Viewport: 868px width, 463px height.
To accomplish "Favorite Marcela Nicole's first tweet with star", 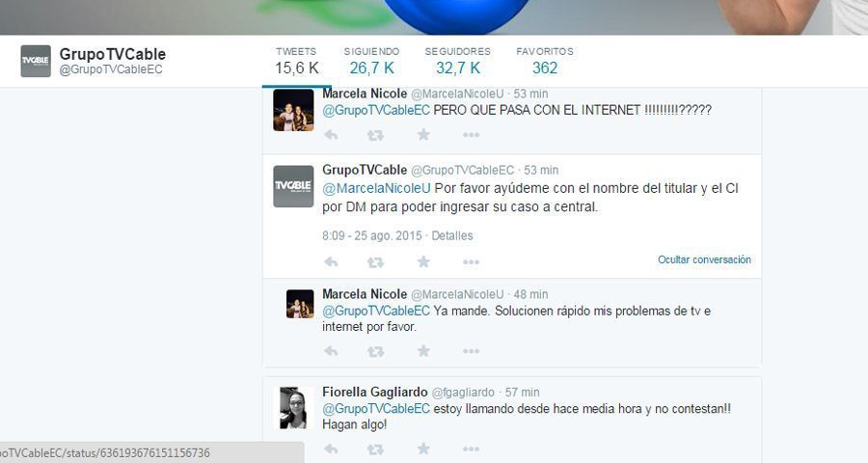I will (x=422, y=135).
